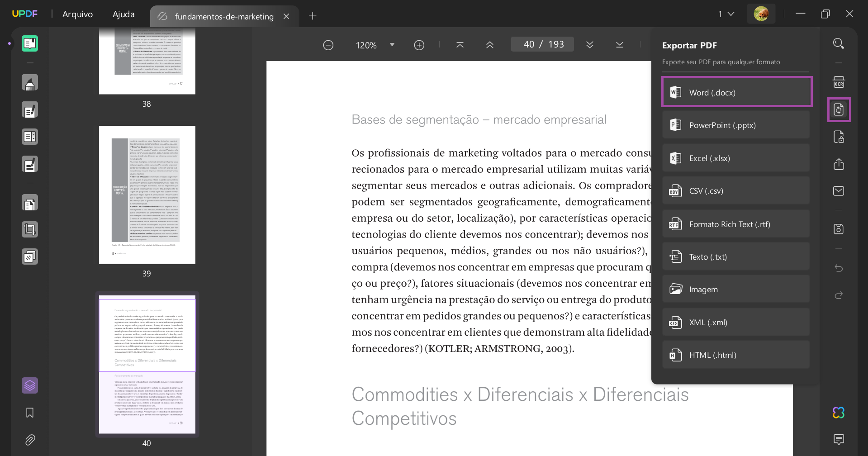The image size is (868, 456).
Task: Jump to next page with the chevron control
Action: tap(589, 44)
